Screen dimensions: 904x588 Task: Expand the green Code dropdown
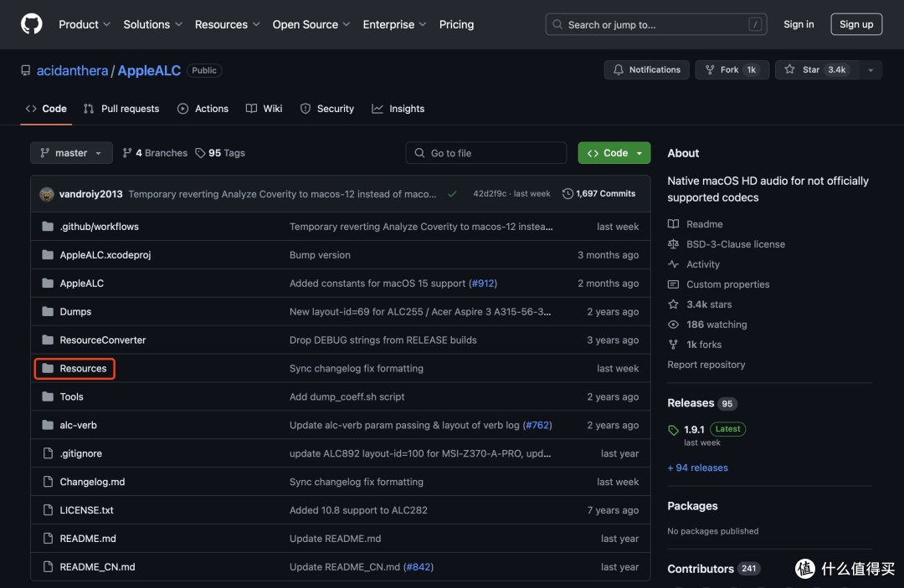(614, 152)
